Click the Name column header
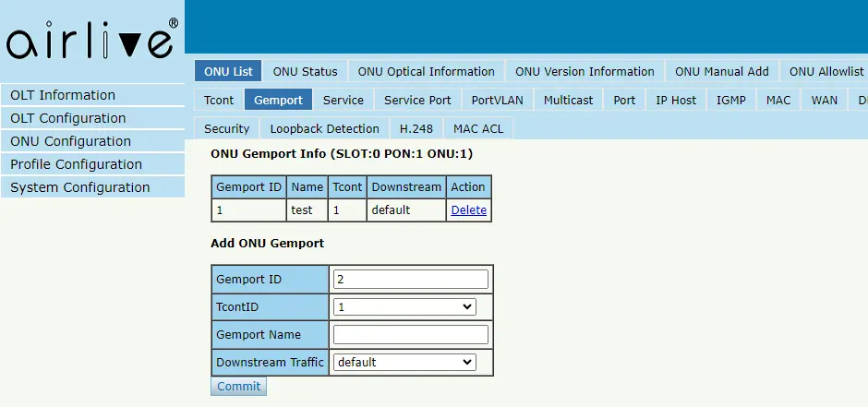The height and width of the screenshot is (407, 868). (x=307, y=187)
